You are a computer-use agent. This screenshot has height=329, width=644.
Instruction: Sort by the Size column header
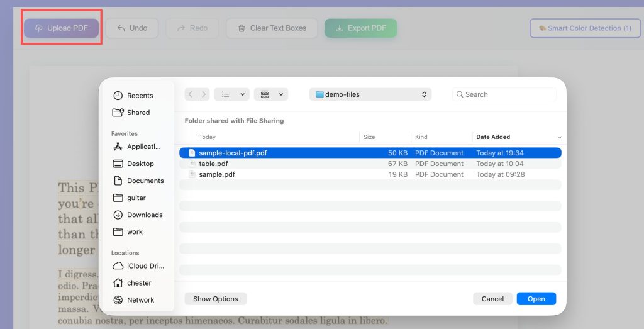pos(369,137)
